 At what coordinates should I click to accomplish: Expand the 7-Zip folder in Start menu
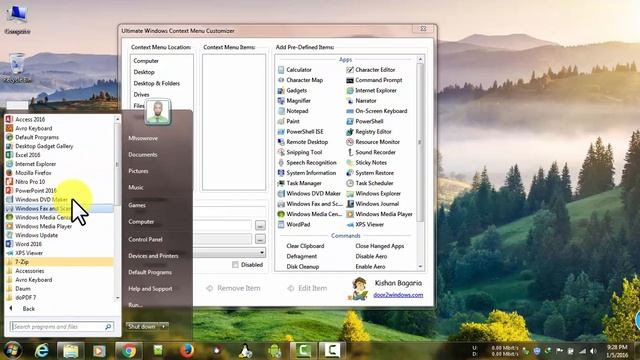coord(59,262)
